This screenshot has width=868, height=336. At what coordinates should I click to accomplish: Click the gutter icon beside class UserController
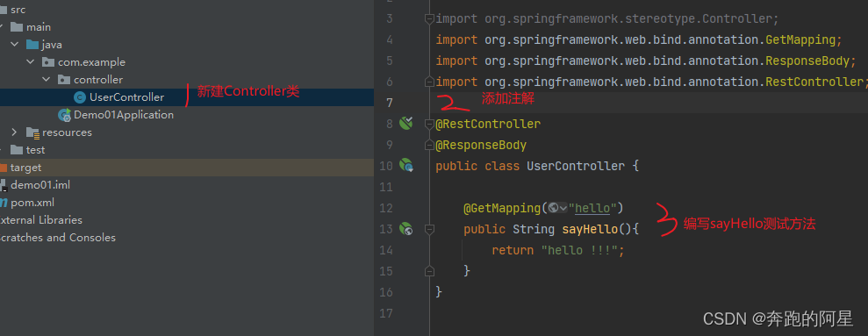[x=406, y=165]
